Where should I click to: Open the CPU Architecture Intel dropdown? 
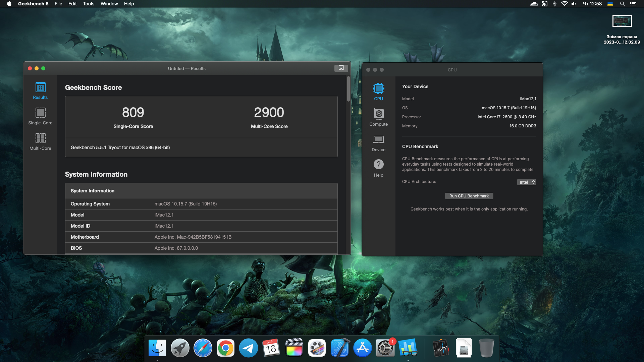526,182
